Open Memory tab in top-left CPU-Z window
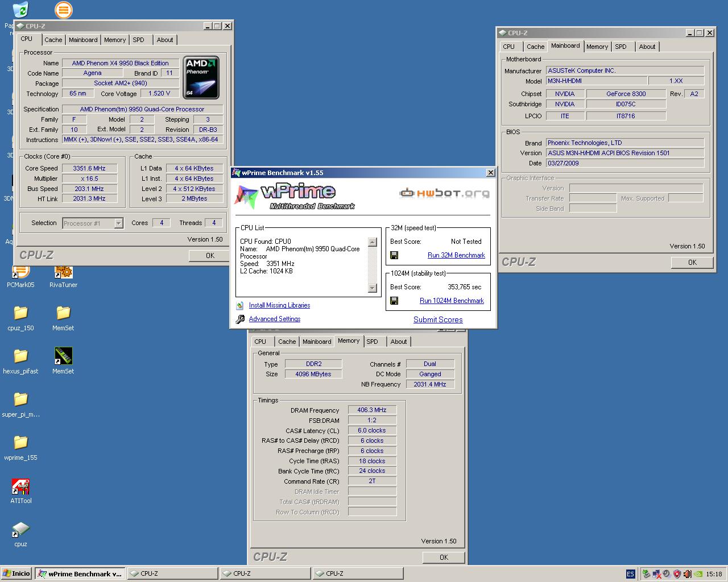The width and height of the screenshot is (728, 582). pos(115,40)
